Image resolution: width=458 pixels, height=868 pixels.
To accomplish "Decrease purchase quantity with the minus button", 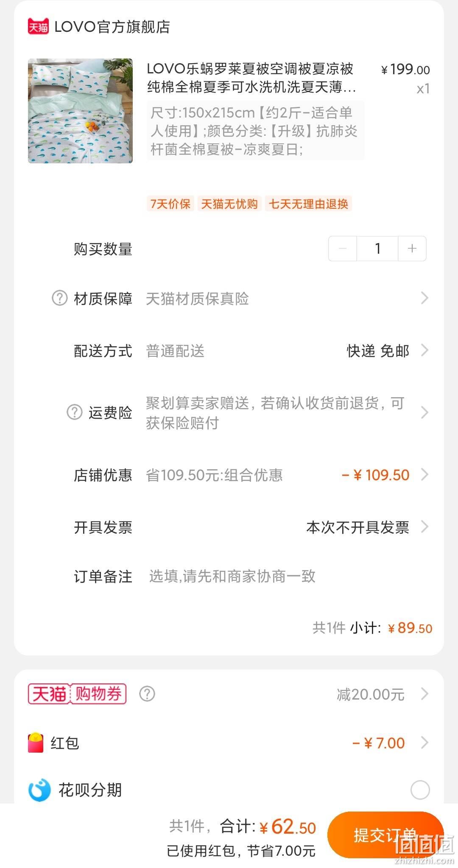I will click(343, 249).
